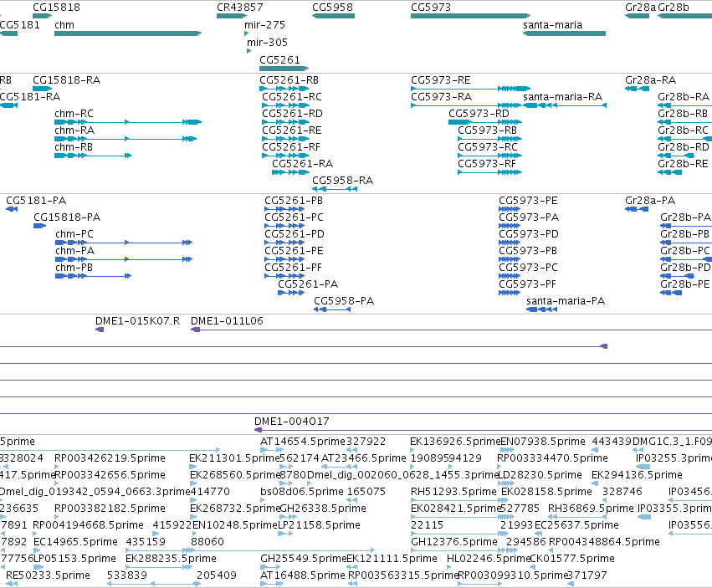Select protein santa-maria-PA
This screenshot has width=712, height=588.
541,309
